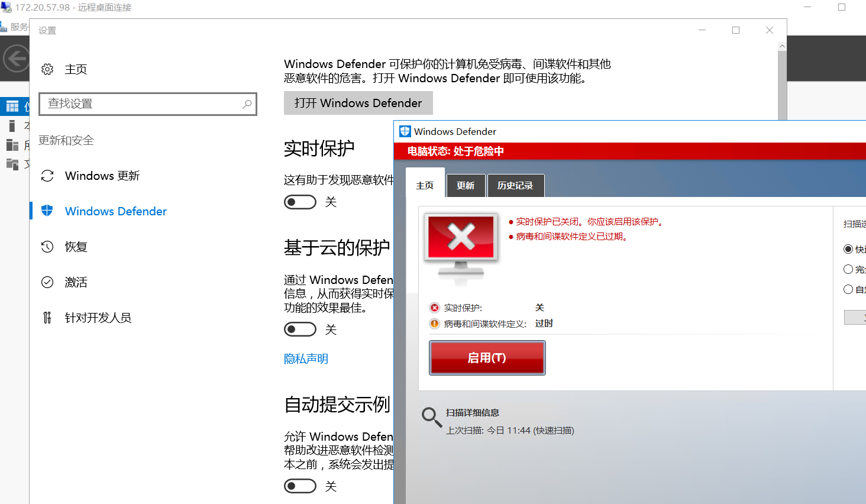Click the local server icon in Server Manager
The image size is (866, 504).
12,125
